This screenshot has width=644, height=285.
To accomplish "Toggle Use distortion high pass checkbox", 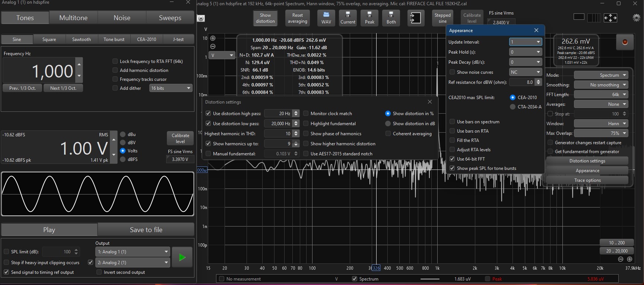I will click(x=208, y=113).
